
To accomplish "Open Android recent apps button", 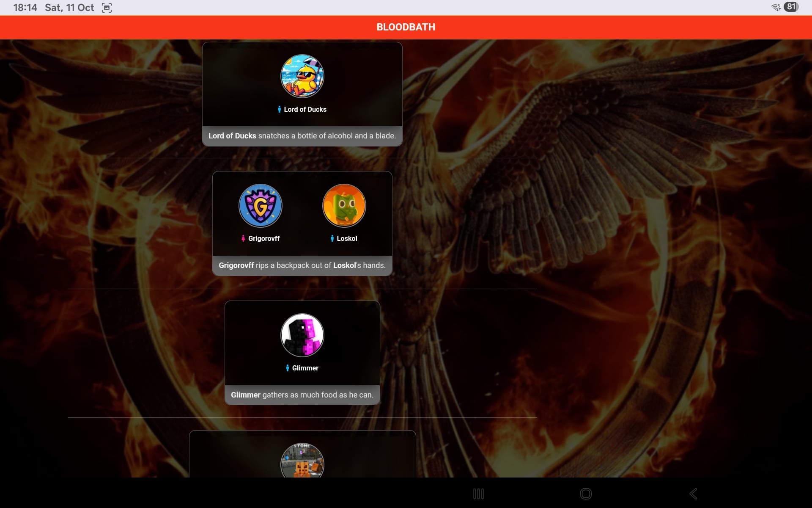I will [x=478, y=494].
